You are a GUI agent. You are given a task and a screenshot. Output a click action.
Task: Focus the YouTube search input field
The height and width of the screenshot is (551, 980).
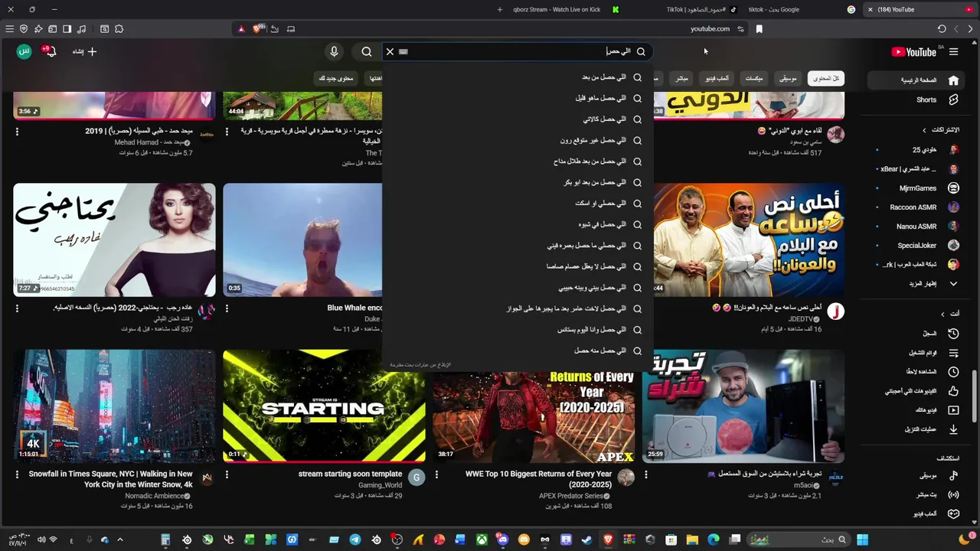pos(517,51)
